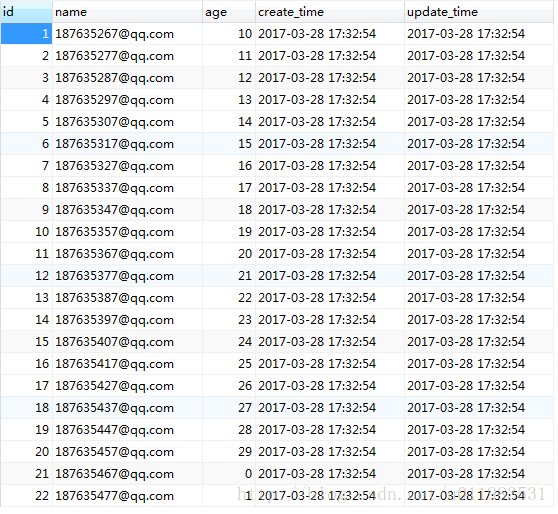
Task: Click name cell 187635307@qq.com
Action: [x=127, y=122]
